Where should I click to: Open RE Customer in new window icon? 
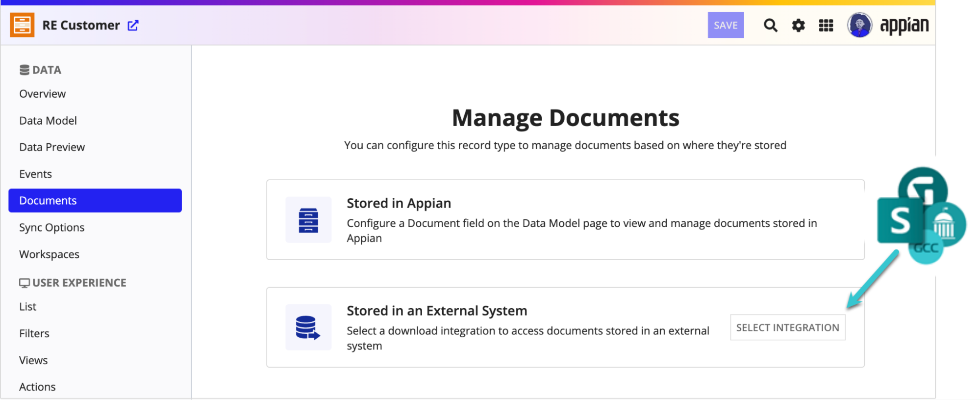pos(133,26)
